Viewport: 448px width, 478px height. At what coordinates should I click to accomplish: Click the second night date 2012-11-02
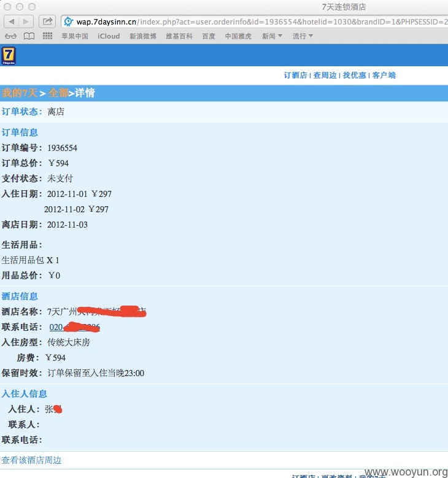[x=64, y=209]
